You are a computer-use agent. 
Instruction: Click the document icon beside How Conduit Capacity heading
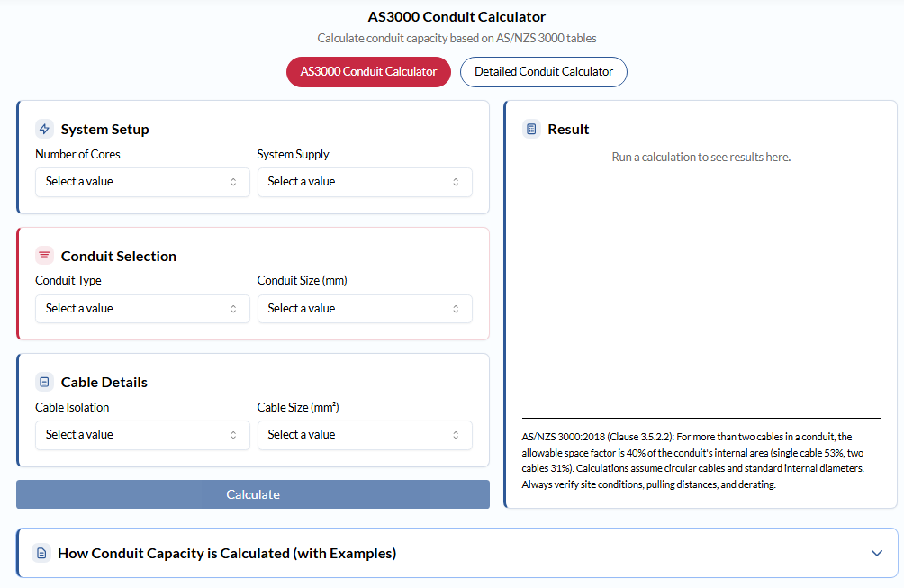point(40,553)
